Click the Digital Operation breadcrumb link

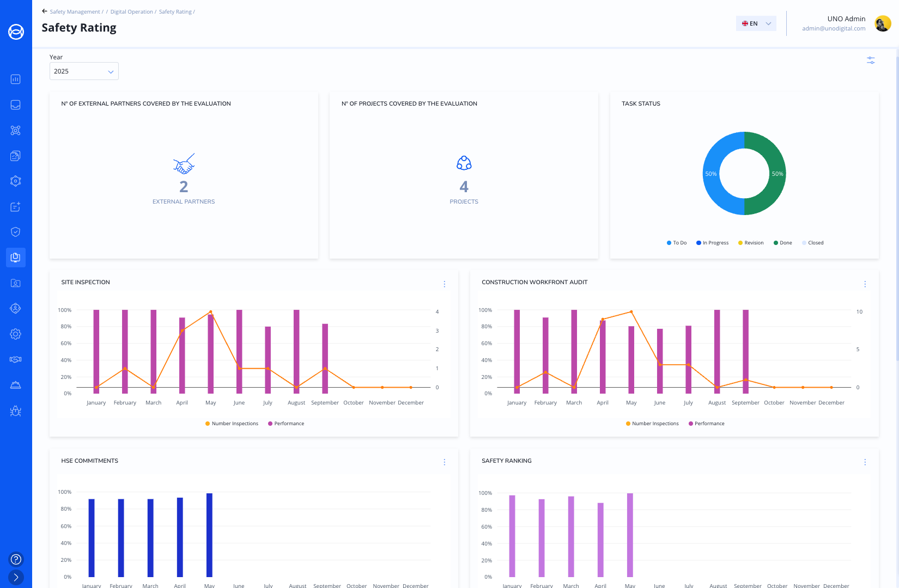click(131, 12)
